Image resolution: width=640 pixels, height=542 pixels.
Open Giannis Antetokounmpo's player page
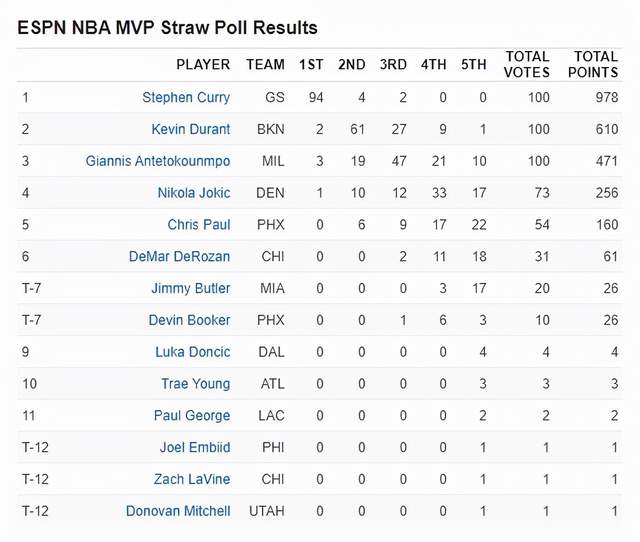pos(158,161)
